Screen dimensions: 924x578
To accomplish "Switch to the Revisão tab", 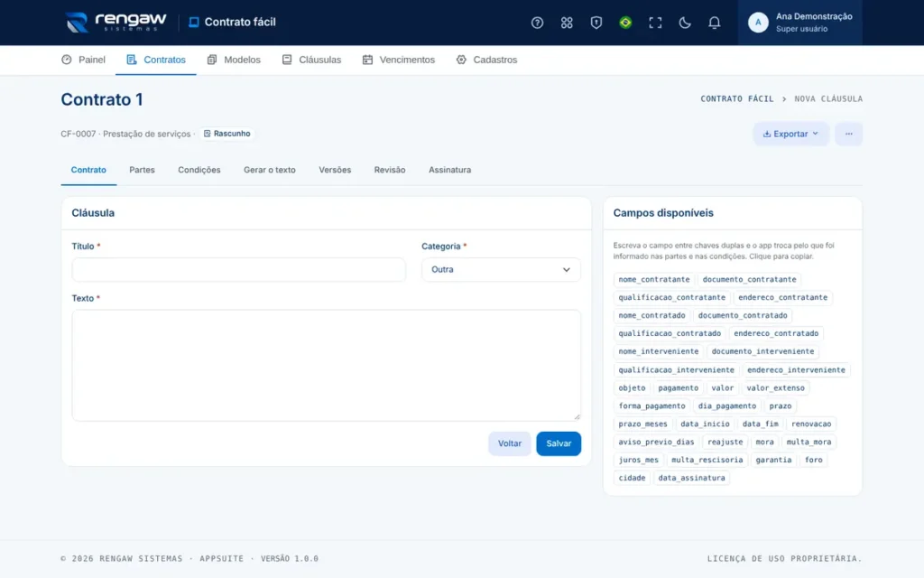I will tap(390, 170).
